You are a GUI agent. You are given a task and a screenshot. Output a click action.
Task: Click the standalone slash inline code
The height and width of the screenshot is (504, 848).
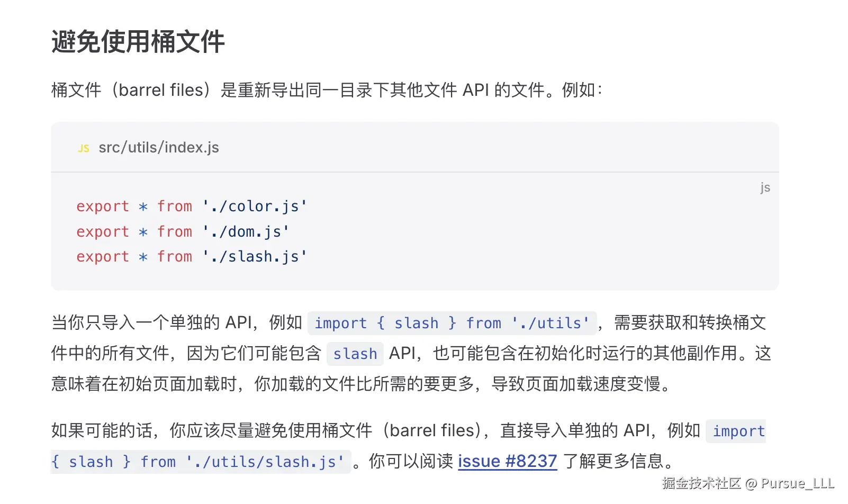(355, 354)
